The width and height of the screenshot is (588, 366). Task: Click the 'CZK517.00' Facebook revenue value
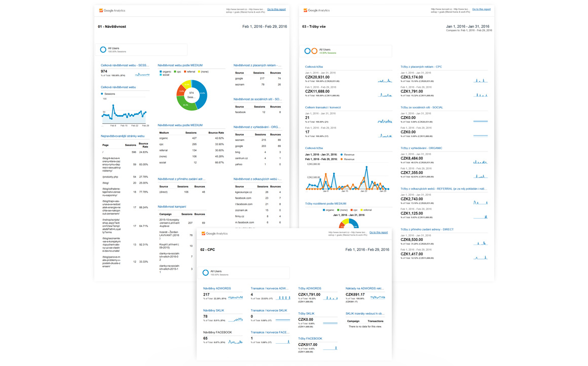coord(308,345)
